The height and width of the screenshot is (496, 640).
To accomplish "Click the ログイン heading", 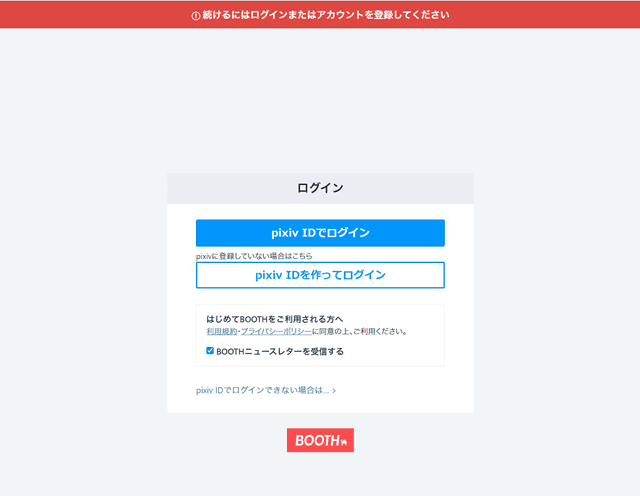I will click(x=320, y=188).
